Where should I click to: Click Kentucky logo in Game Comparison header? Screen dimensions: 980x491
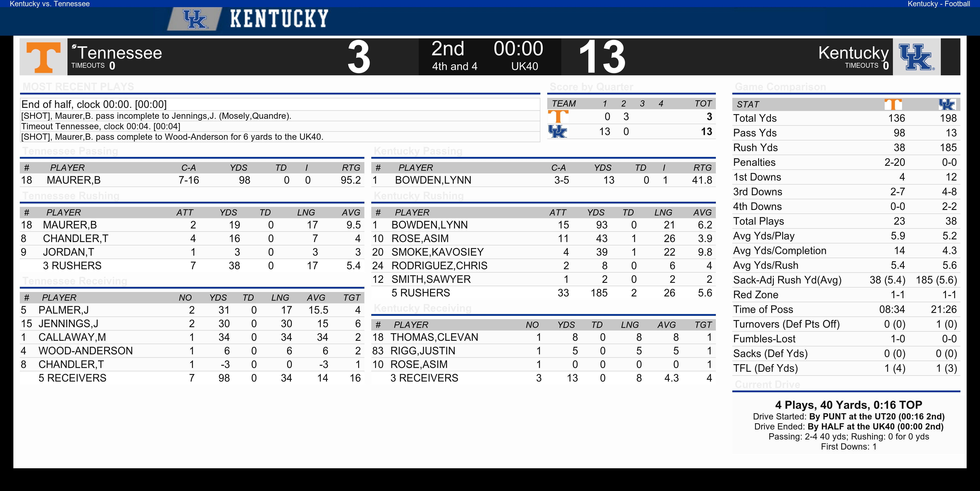click(x=947, y=104)
